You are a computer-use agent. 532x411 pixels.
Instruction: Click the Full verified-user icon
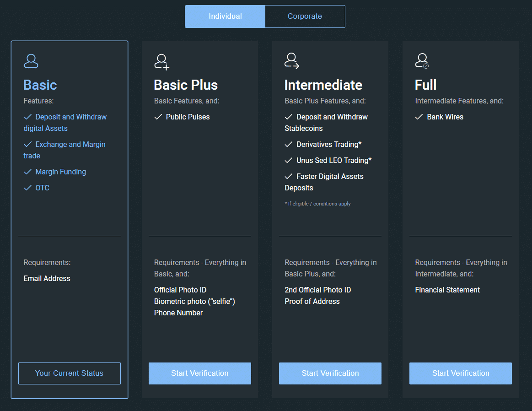pyautogui.click(x=422, y=61)
